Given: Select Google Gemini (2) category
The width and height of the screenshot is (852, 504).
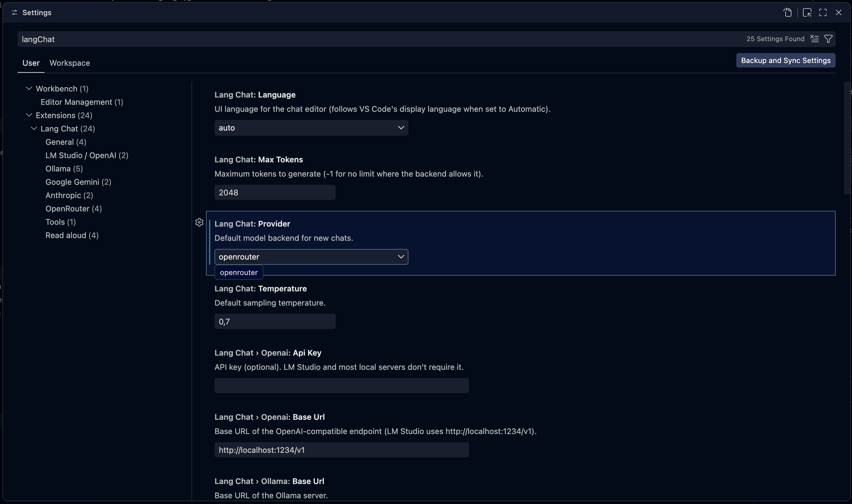Looking at the screenshot, I should click(x=78, y=182).
